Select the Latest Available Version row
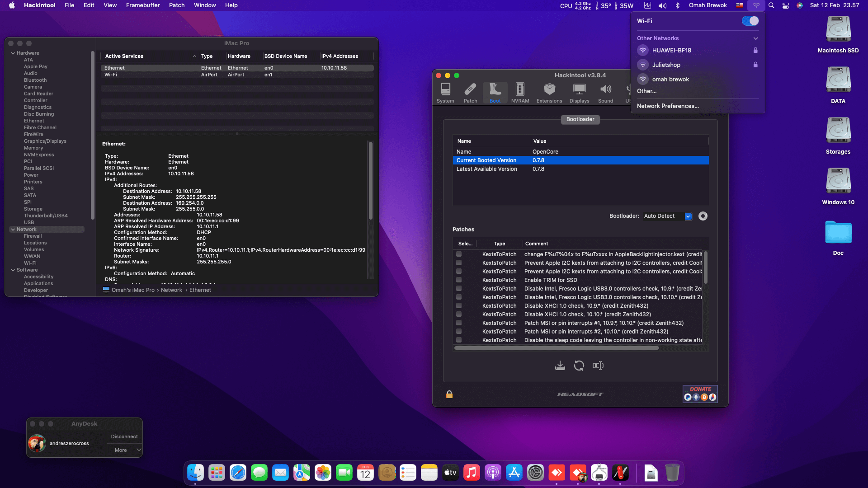The height and width of the screenshot is (488, 868). pos(580,169)
